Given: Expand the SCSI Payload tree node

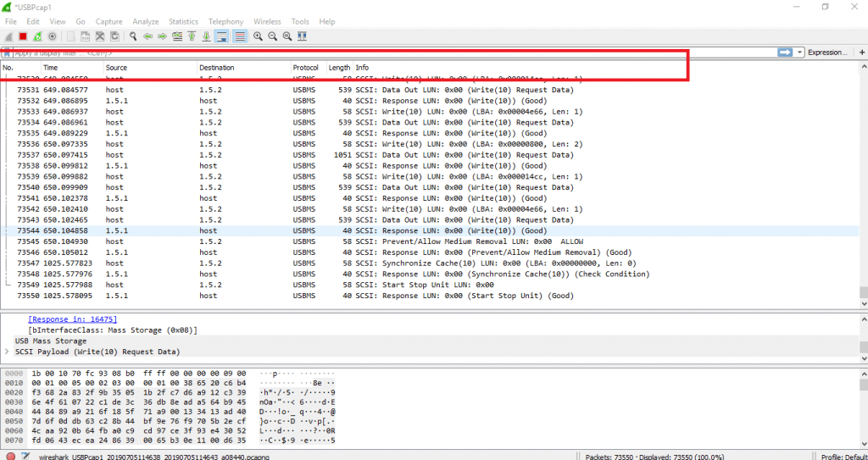Looking at the screenshot, I should point(8,352).
